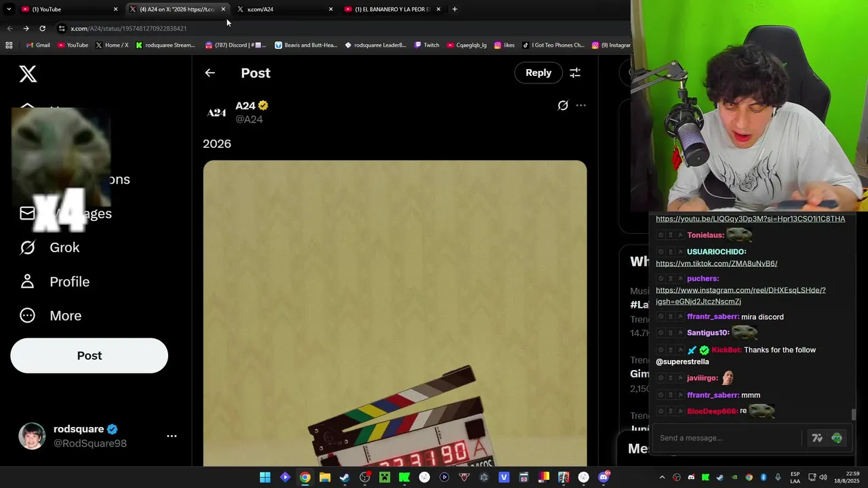Open Chrome apps grid in bookmarks bar
The image size is (868, 488).
pos(9,45)
